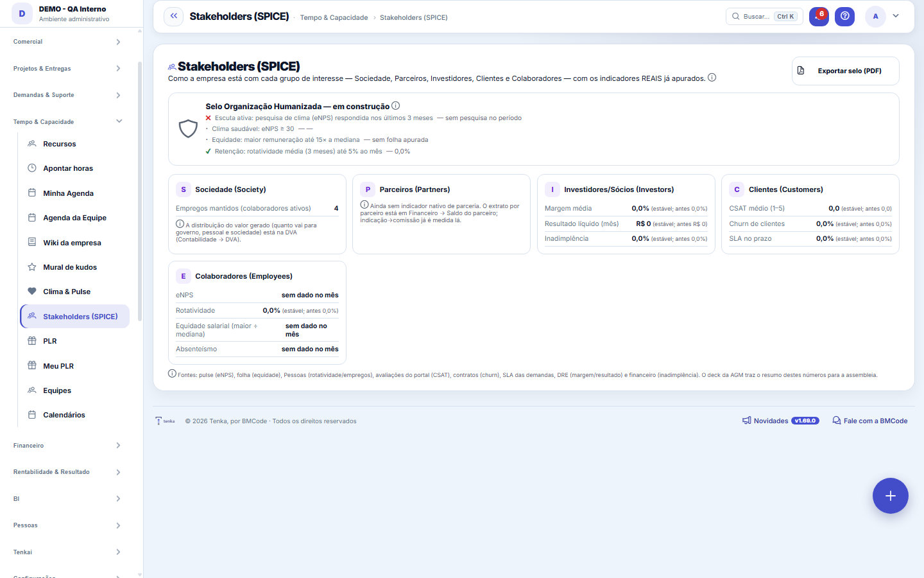Viewport: 924px width, 578px height.
Task: Click the megaphone Novidades icon
Action: click(x=747, y=421)
